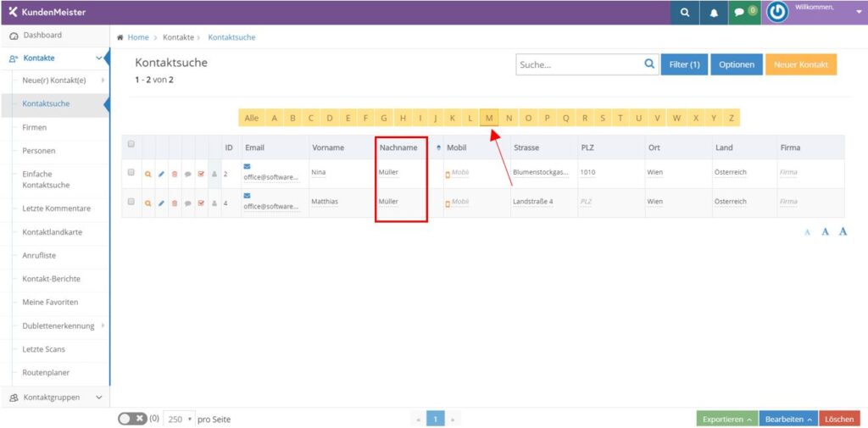The image size is (868, 428).
Task: Select Firmen in the sidebar menu
Action: [x=35, y=127]
